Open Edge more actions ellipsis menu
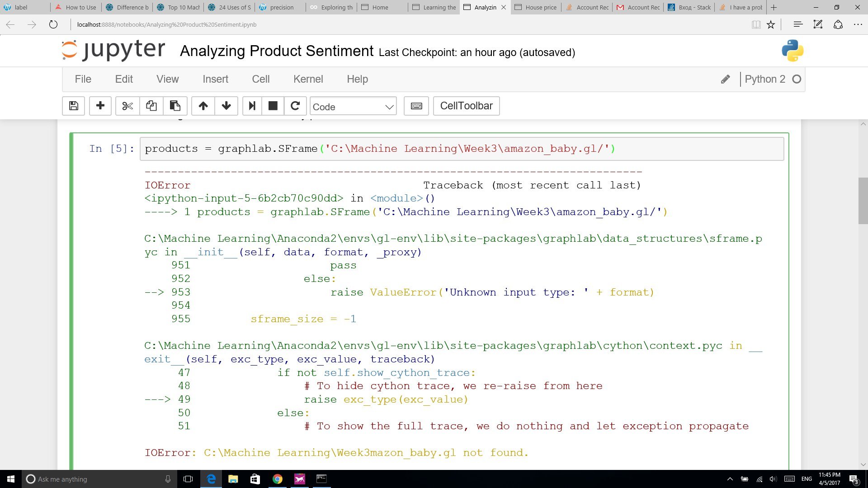The height and width of the screenshot is (488, 868). 858,24
